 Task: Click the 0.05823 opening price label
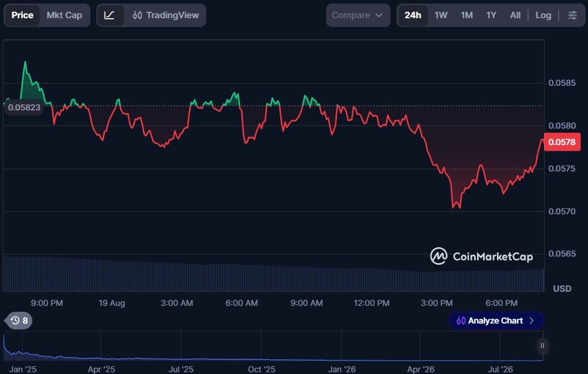click(24, 107)
